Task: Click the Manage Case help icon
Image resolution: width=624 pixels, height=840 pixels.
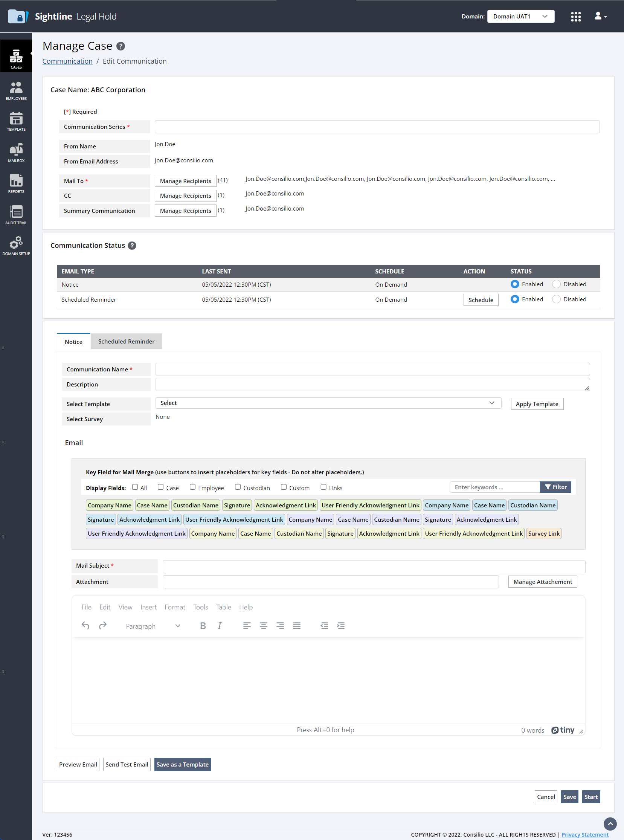Action: click(x=121, y=46)
